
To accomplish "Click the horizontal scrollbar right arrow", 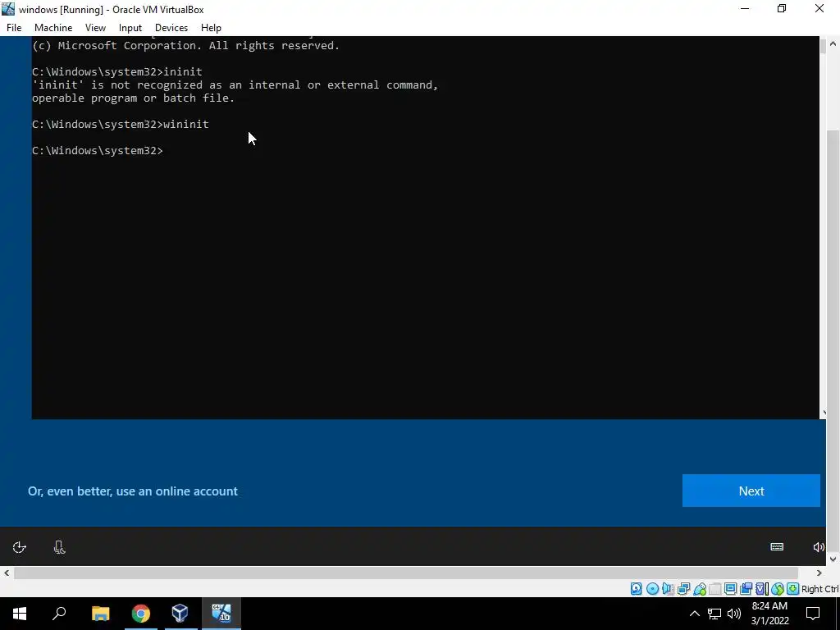I will (819, 573).
